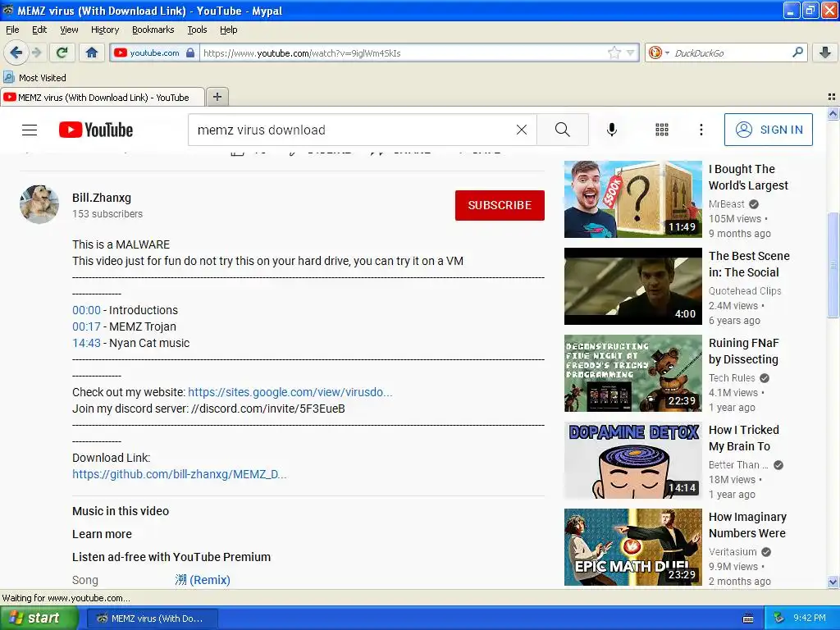The width and height of the screenshot is (840, 630).
Task: Open 'Ruining FNaF by Dissecting' title
Action: pos(743,351)
